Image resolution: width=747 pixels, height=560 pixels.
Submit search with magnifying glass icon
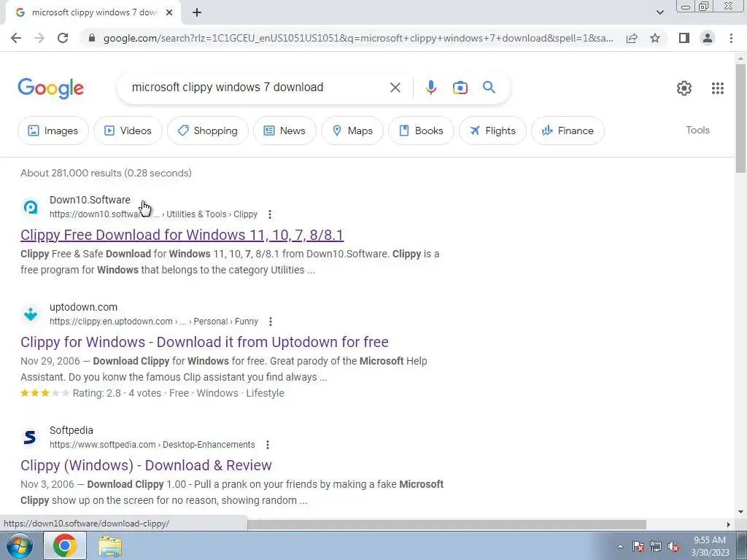click(489, 87)
